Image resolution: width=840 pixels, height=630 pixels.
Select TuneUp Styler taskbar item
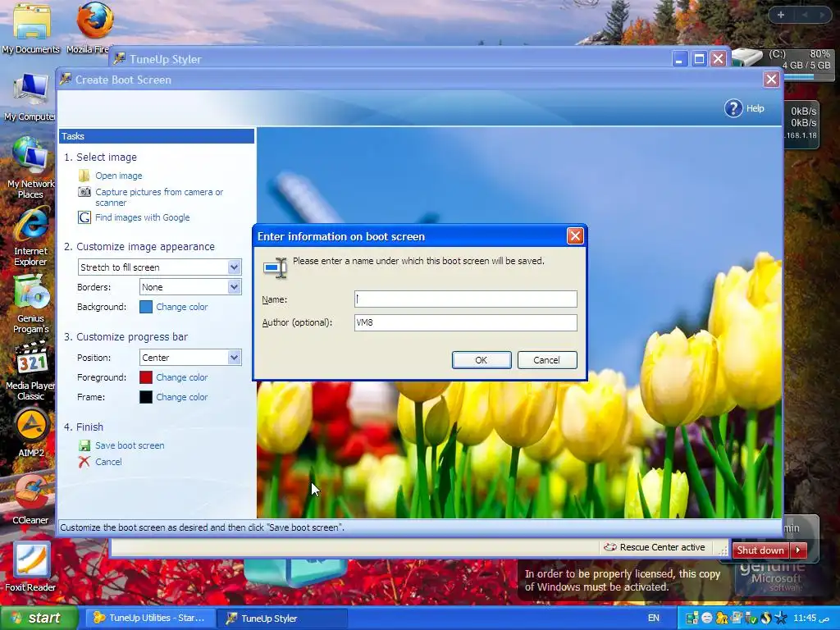click(x=282, y=619)
